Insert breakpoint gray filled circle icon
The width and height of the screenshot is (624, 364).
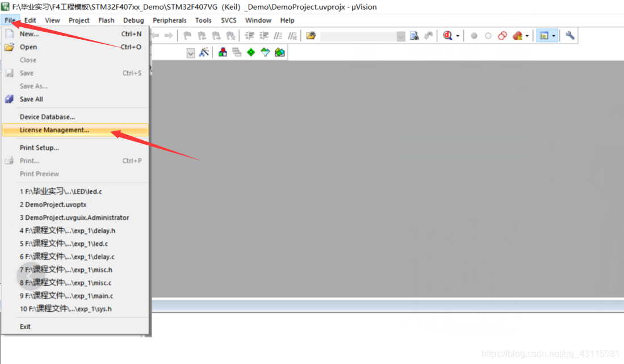click(474, 36)
